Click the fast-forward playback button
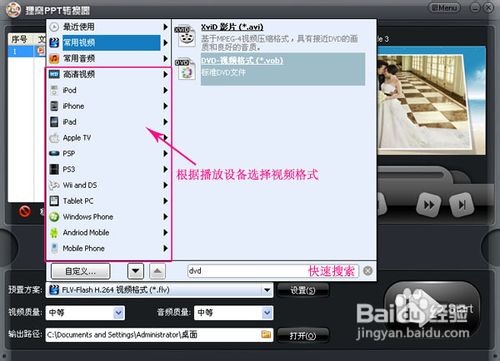The image size is (500, 361). click(x=429, y=205)
